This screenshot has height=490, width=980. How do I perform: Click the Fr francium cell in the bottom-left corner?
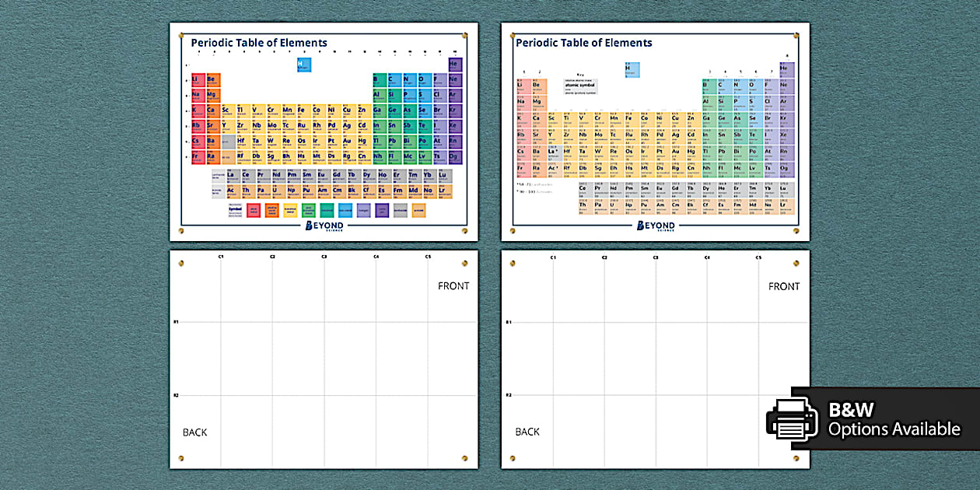(198, 156)
